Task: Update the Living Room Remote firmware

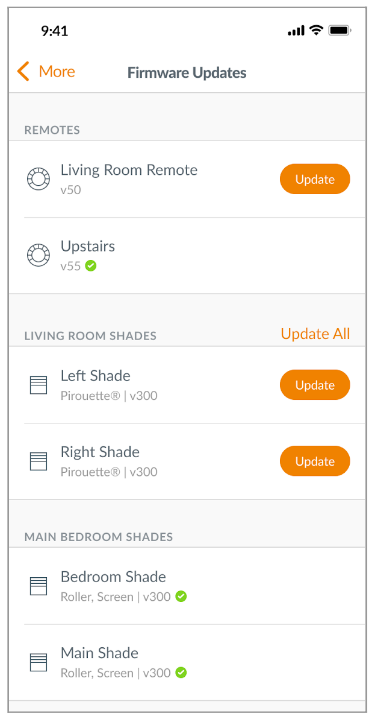Action: point(315,179)
